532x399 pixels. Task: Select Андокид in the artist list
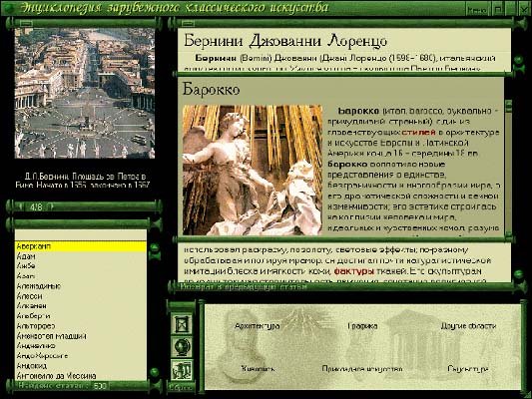point(81,366)
